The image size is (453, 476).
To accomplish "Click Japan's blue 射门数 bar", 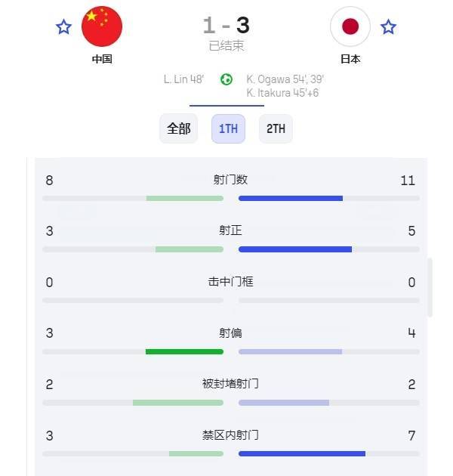I will 291,198.
